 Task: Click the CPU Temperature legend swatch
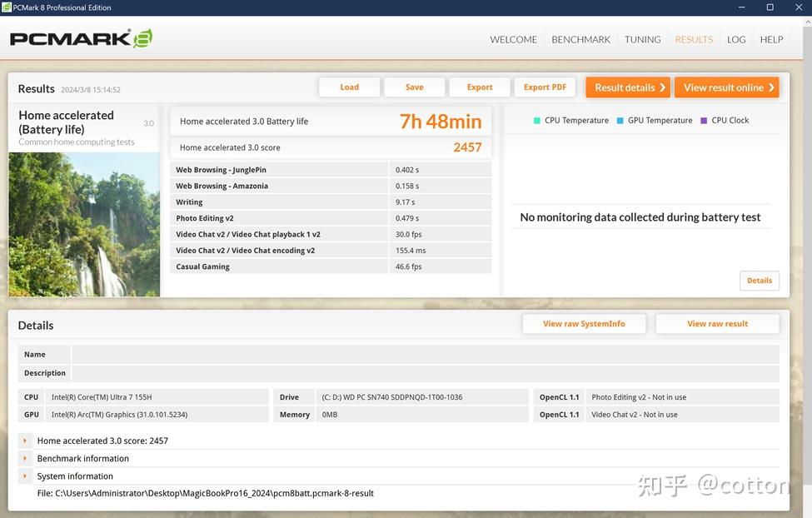click(x=537, y=120)
